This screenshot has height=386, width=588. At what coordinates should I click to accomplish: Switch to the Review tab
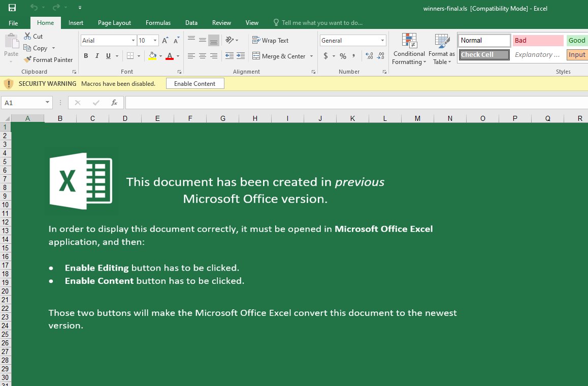click(221, 23)
